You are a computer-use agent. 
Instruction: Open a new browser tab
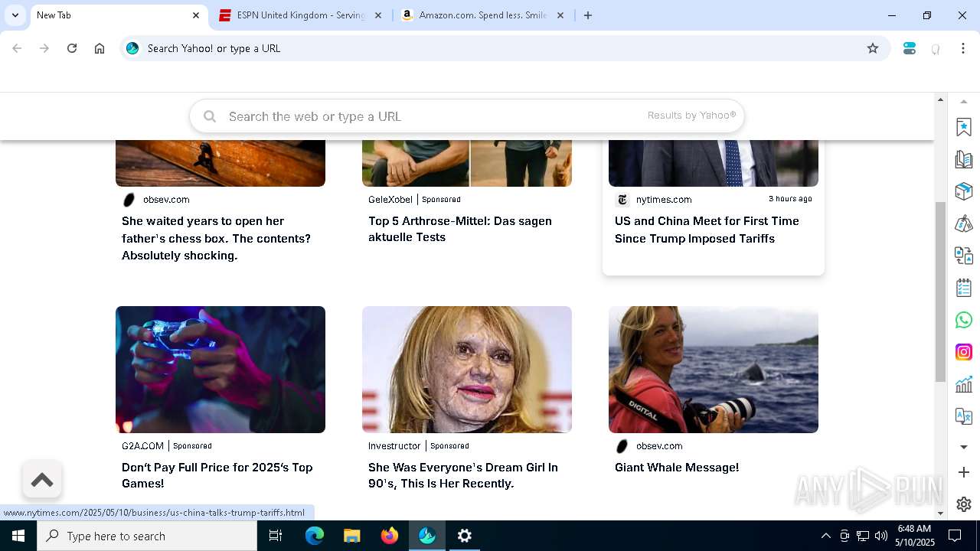coord(588,15)
